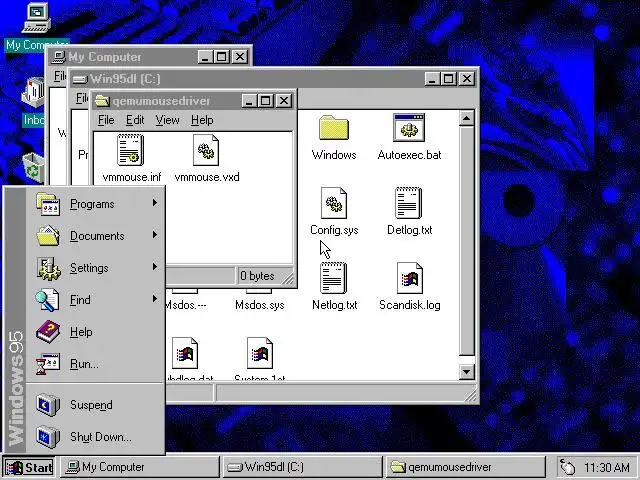Click scroll down arrow in Win95dl window

click(x=467, y=371)
